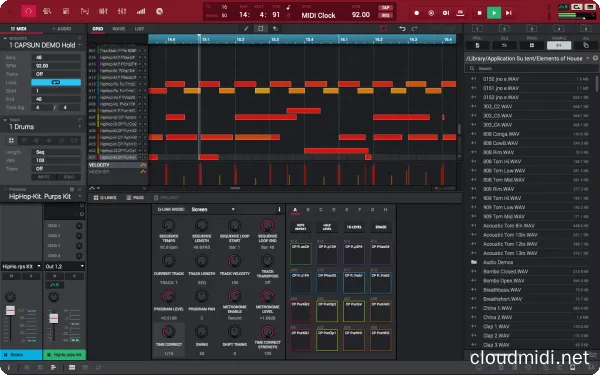Viewport: 600px width, 375px height.
Task: Select the eraser tool next to marquee
Action: pos(275,29)
